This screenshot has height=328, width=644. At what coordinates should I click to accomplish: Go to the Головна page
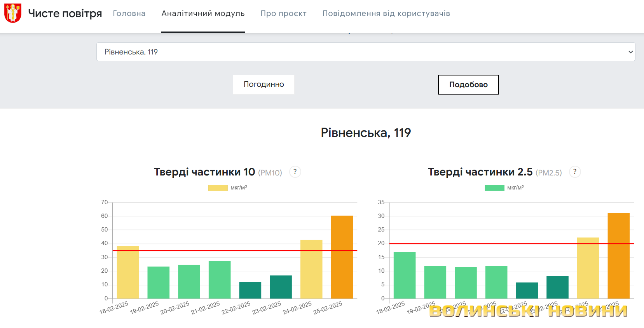[x=129, y=14]
